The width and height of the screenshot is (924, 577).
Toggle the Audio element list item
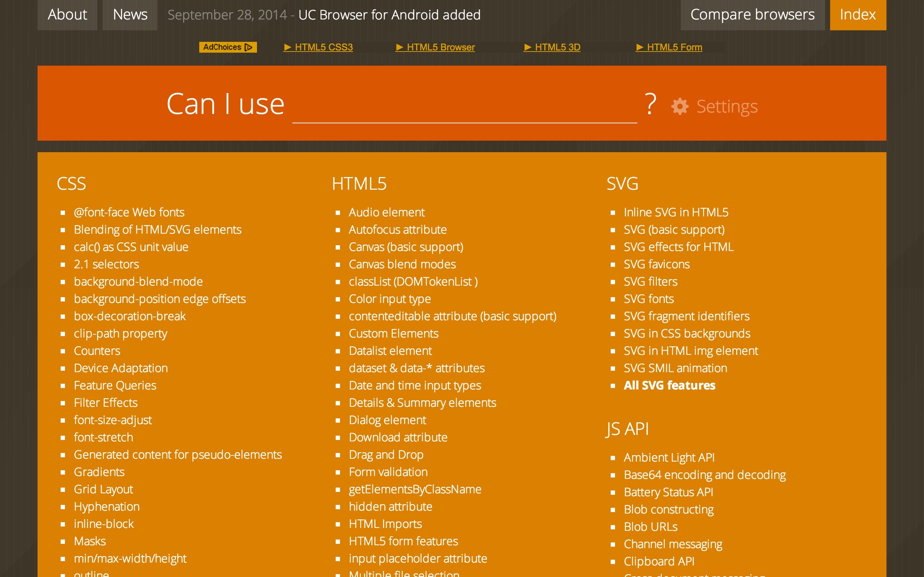tap(387, 212)
